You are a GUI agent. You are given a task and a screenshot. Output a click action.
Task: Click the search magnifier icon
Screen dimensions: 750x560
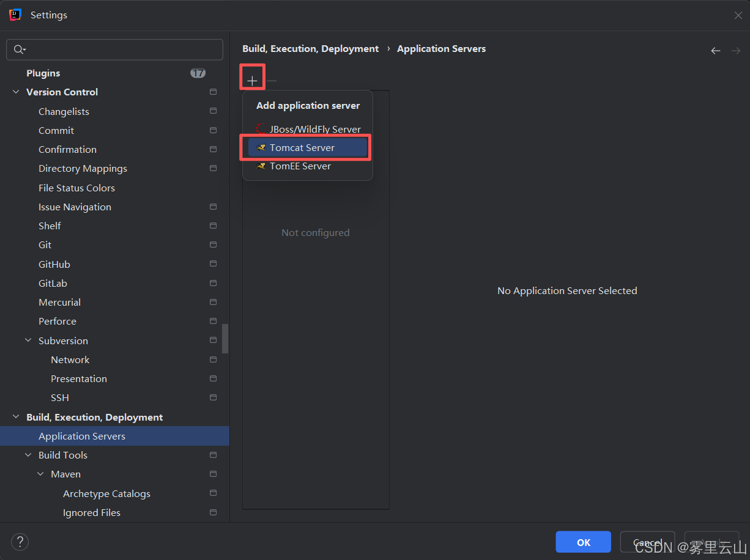tap(20, 50)
